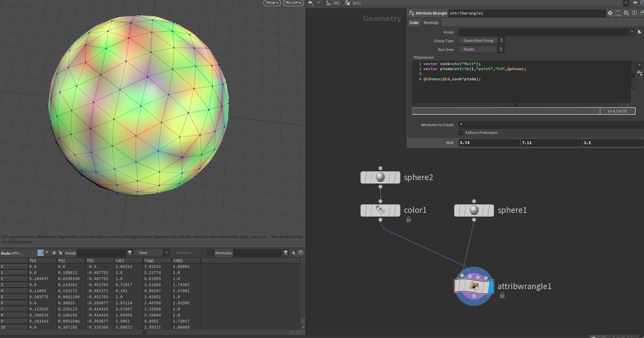Click the spreadsheet options icon beside funnel
The image size is (644, 338).
click(293, 253)
